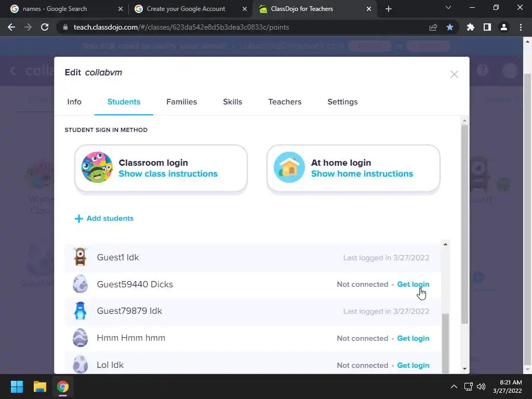This screenshot has width=532, height=399.
Task: Click the share page icon
Action: point(433,27)
